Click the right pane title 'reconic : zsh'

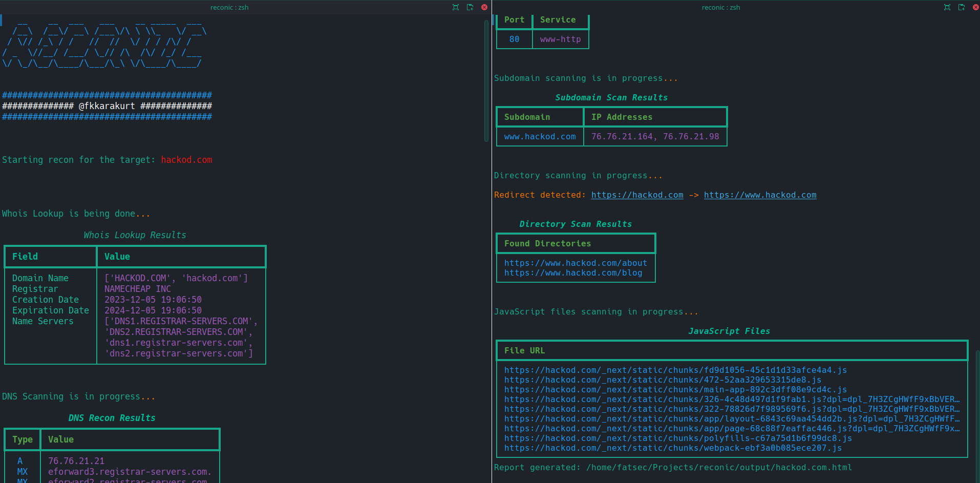point(721,7)
